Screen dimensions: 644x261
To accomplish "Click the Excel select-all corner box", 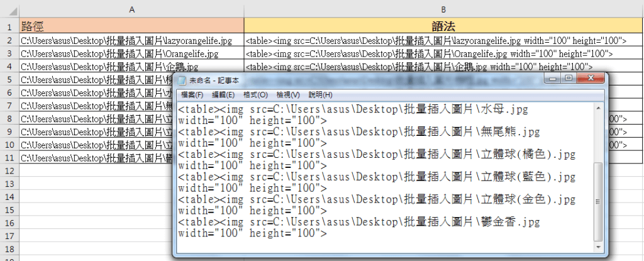I will (9, 9).
